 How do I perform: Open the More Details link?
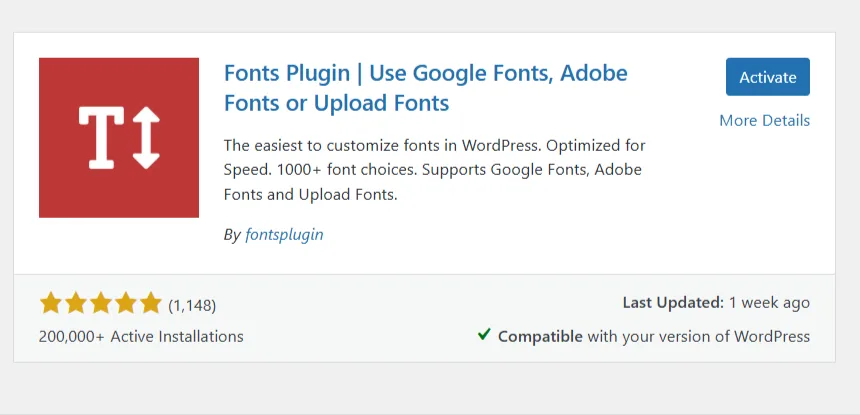(765, 120)
